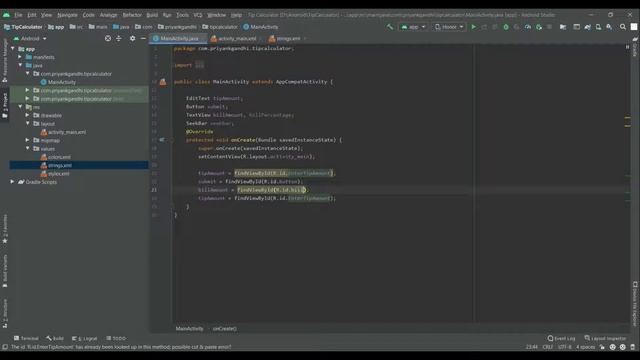Collapse the values folder
The width and height of the screenshot is (640, 360).
[28, 149]
